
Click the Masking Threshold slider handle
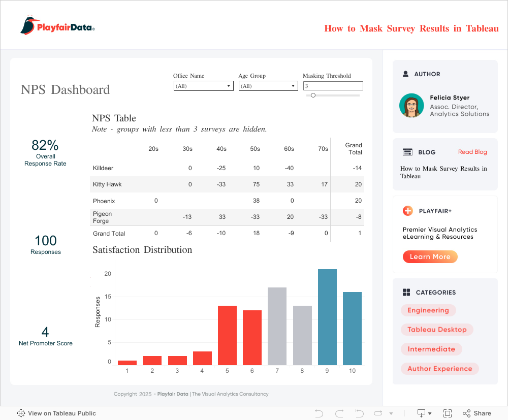(x=313, y=95)
